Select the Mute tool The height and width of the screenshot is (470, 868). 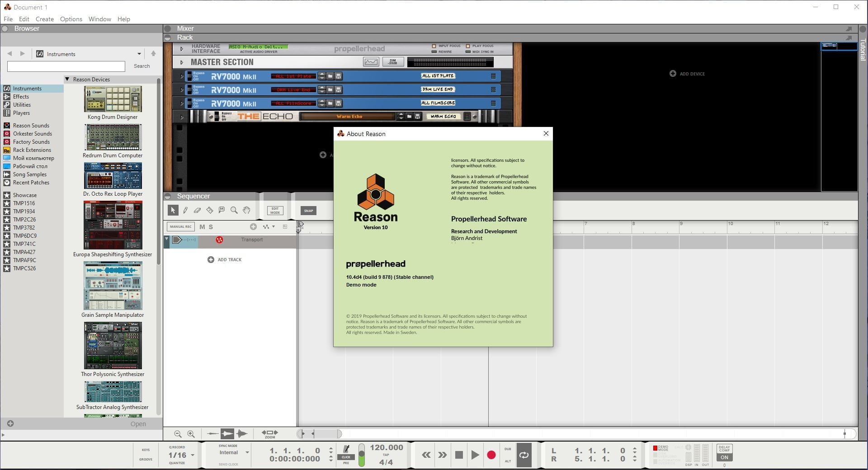[222, 210]
